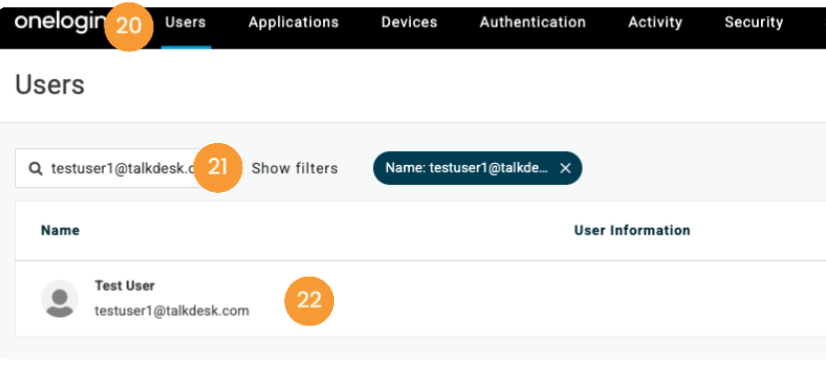The image size is (826, 365).
Task: Click the testuser1@talkdesk.com email in row
Action: [x=172, y=311]
